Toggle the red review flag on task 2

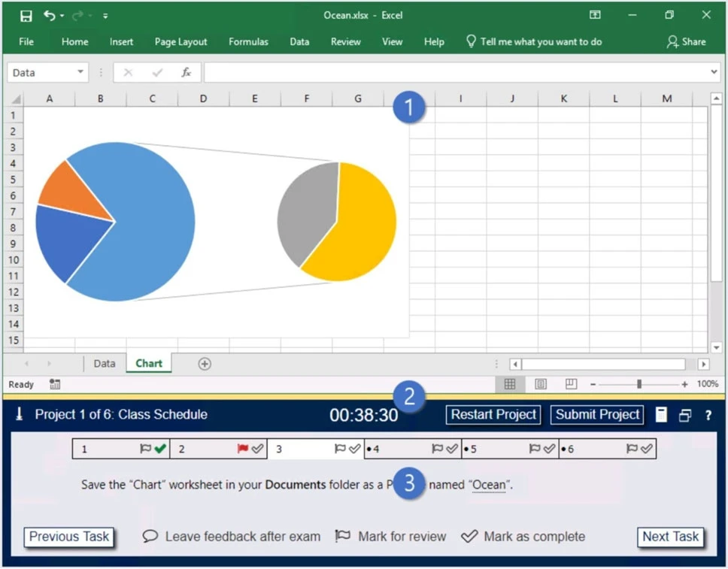[x=242, y=449]
